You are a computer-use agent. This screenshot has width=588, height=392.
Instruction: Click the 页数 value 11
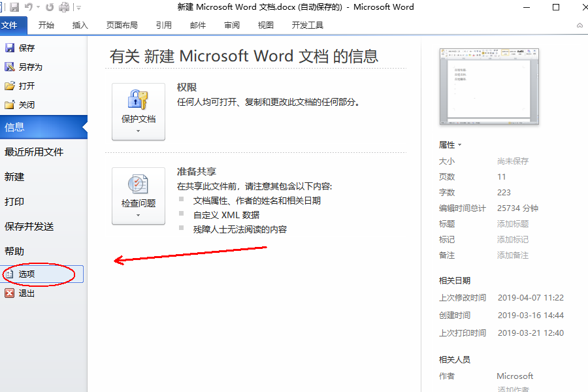[501, 176]
